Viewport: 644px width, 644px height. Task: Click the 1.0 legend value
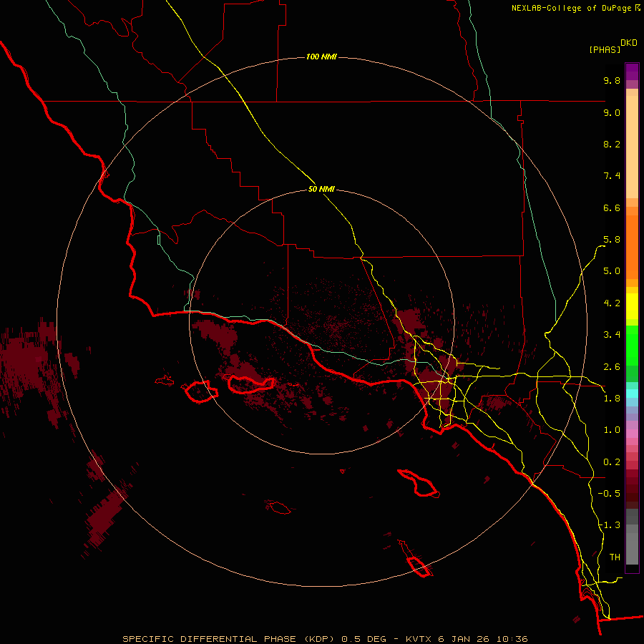pos(612,430)
